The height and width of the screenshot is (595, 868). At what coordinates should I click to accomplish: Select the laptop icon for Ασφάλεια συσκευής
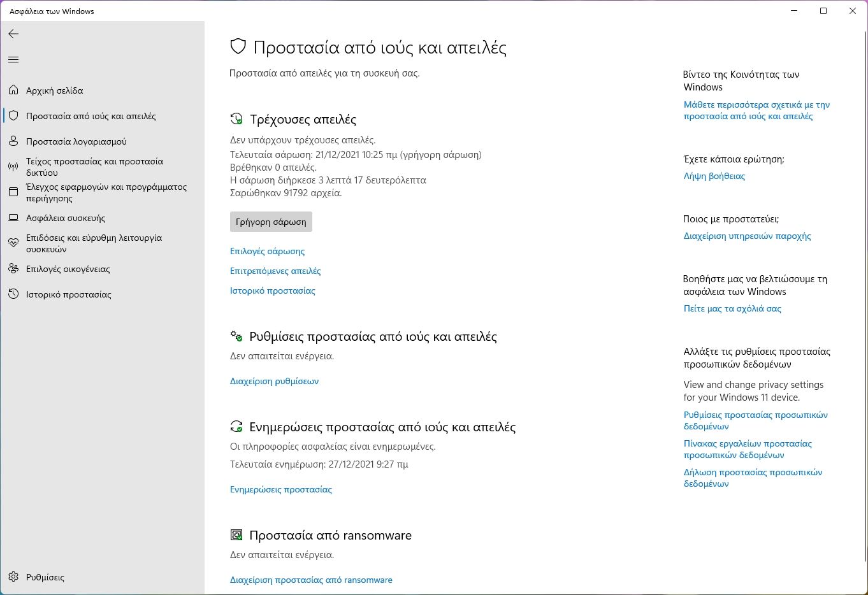pos(13,218)
